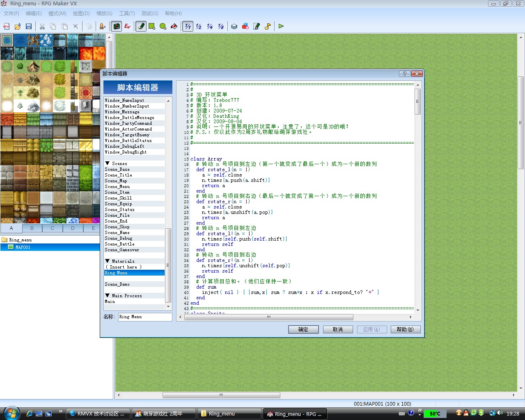Open the Windows Start menu

click(11, 413)
